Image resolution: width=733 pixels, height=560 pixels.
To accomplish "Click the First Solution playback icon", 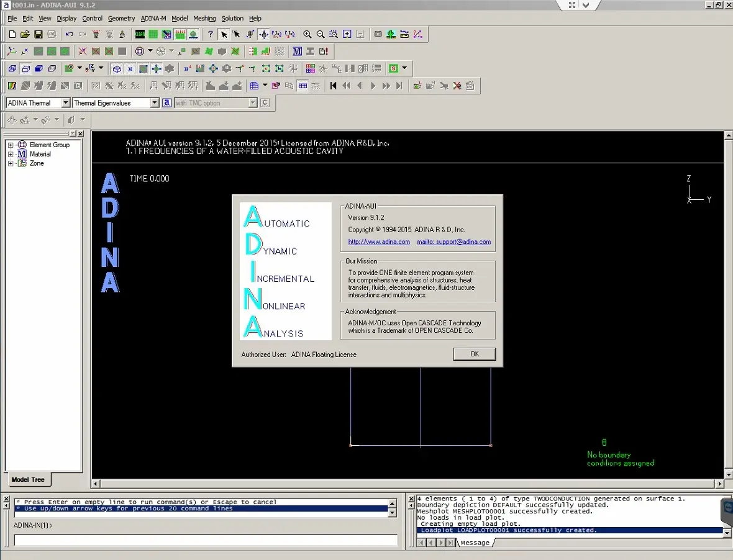I will click(334, 86).
